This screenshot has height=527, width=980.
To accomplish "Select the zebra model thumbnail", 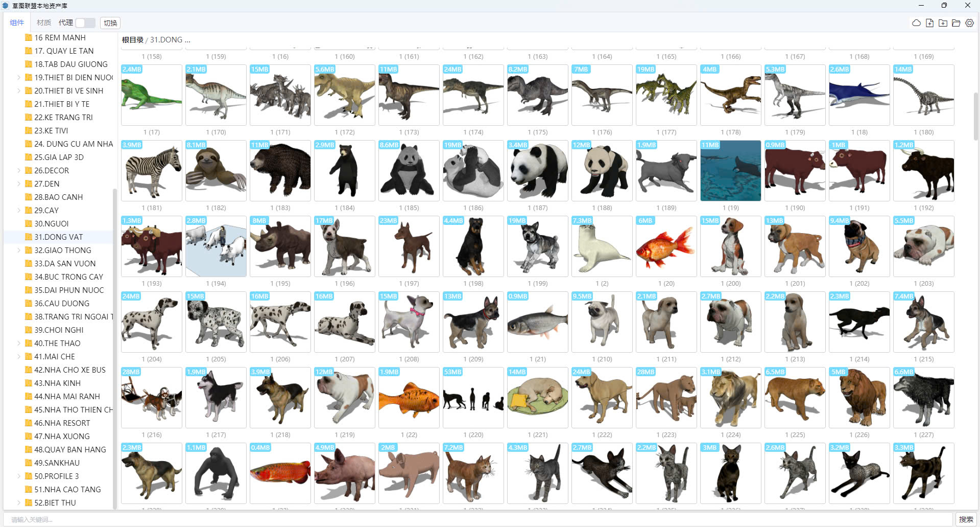I will pyautogui.click(x=152, y=171).
